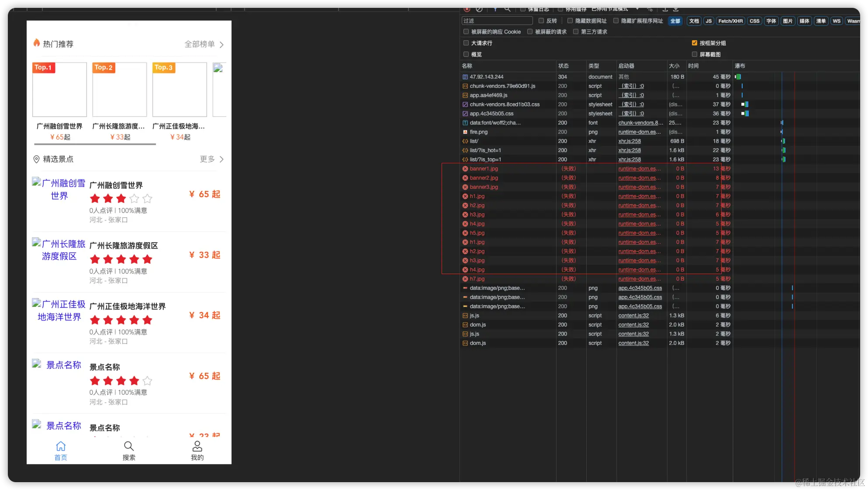The width and height of the screenshot is (868, 490).
Task: Toggle the filter funnel icon
Action: click(495, 9)
